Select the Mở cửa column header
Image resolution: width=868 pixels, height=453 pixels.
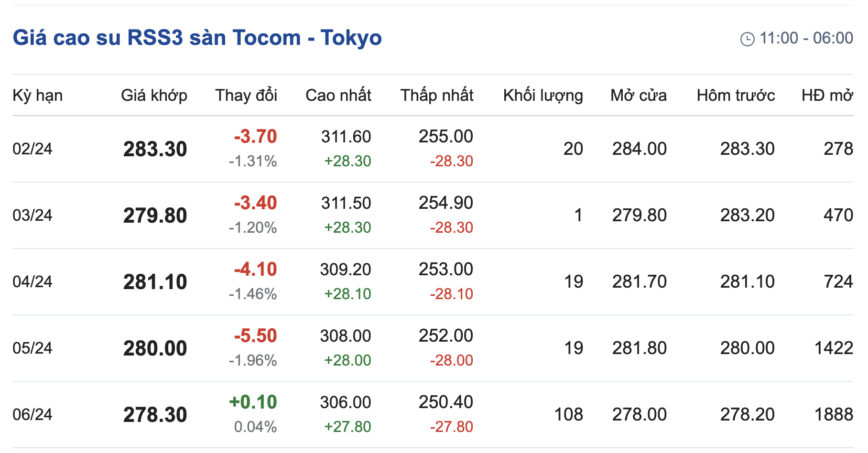(x=638, y=96)
